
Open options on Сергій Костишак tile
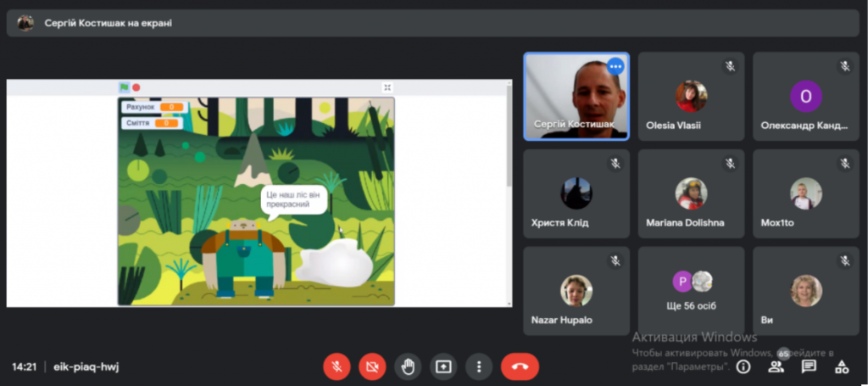(x=615, y=66)
